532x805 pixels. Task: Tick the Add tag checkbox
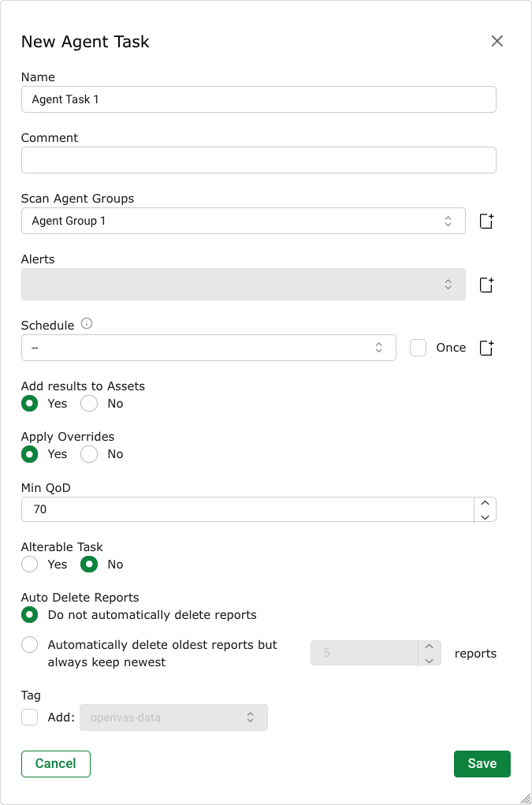tap(29, 717)
